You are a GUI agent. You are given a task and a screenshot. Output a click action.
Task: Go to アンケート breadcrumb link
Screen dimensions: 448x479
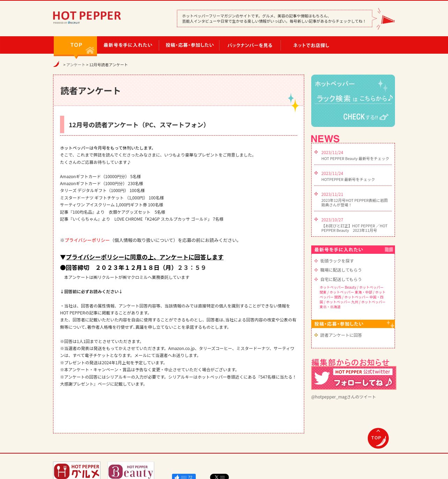click(x=76, y=65)
